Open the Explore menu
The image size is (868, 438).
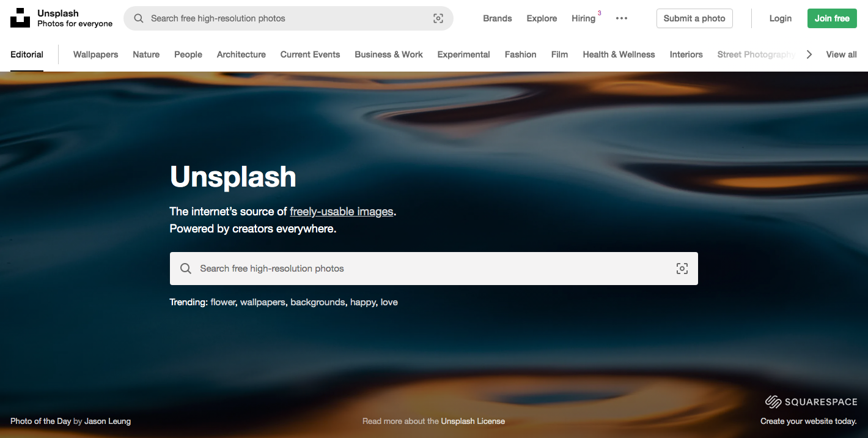pos(542,18)
